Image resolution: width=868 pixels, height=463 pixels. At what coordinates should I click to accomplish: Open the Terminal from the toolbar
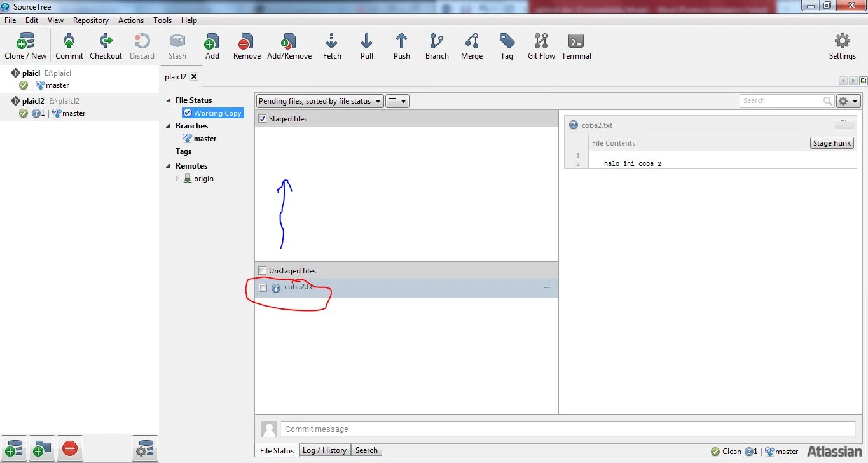[x=576, y=46]
